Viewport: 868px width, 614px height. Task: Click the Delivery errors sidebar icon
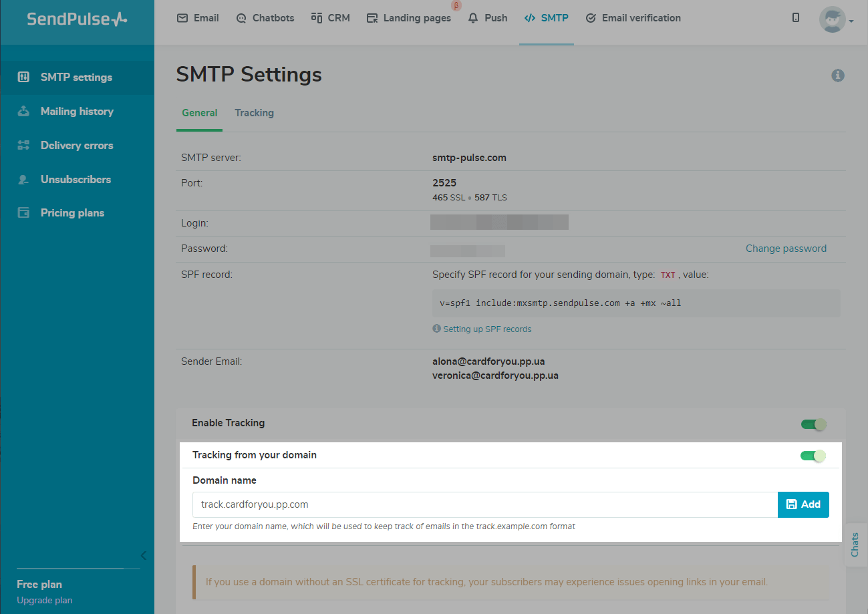(x=23, y=145)
